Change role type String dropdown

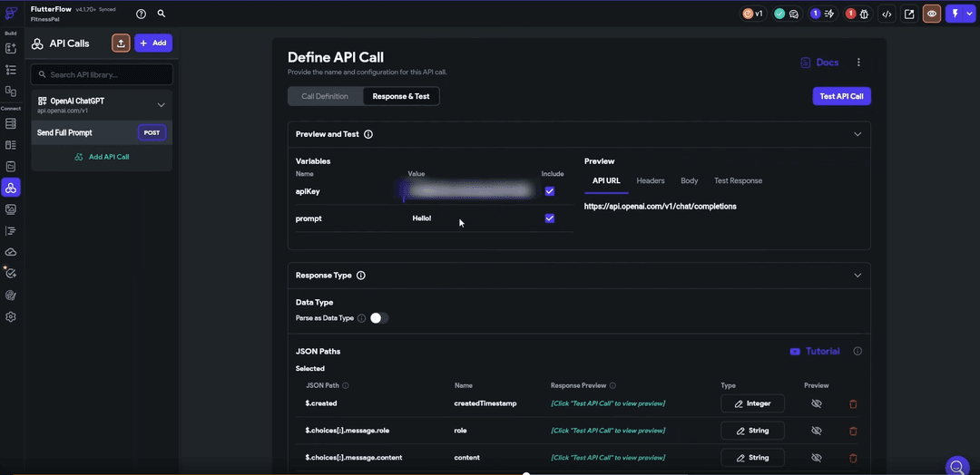tap(752, 431)
